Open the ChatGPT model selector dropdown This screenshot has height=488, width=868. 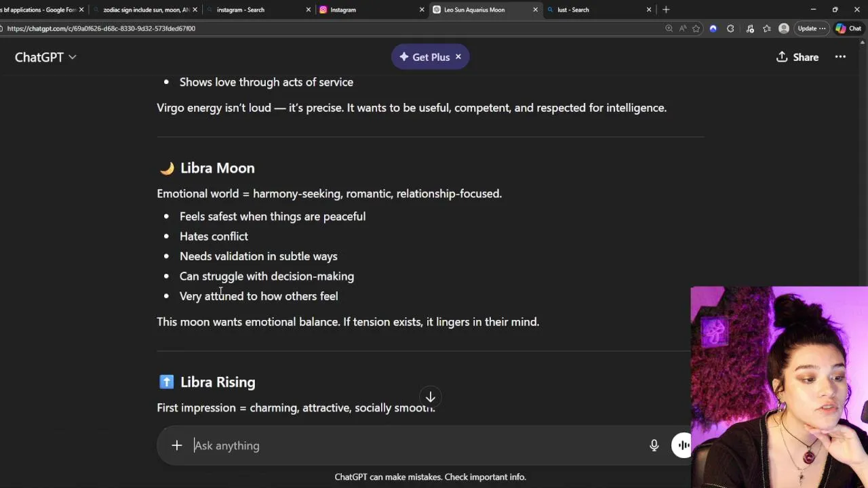coord(45,57)
